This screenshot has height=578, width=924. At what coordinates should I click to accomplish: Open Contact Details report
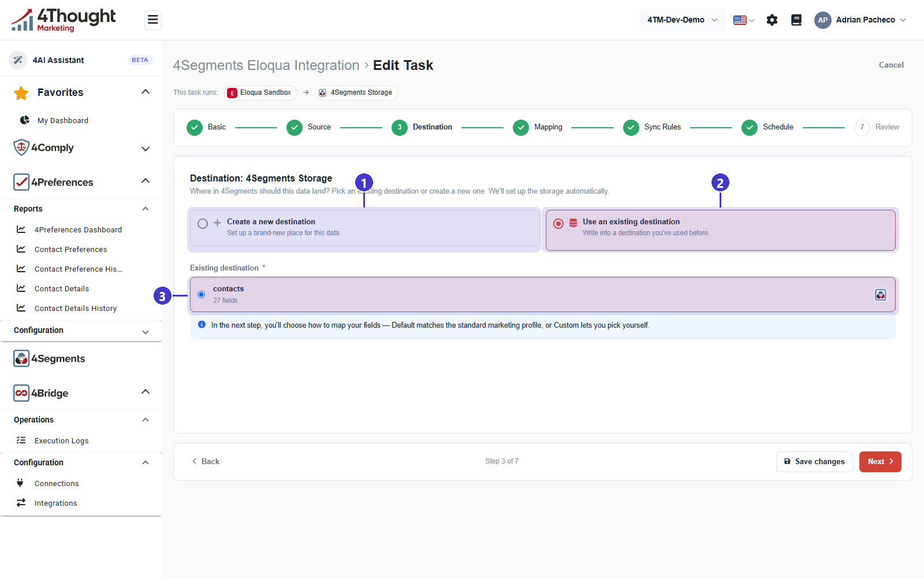tap(62, 289)
